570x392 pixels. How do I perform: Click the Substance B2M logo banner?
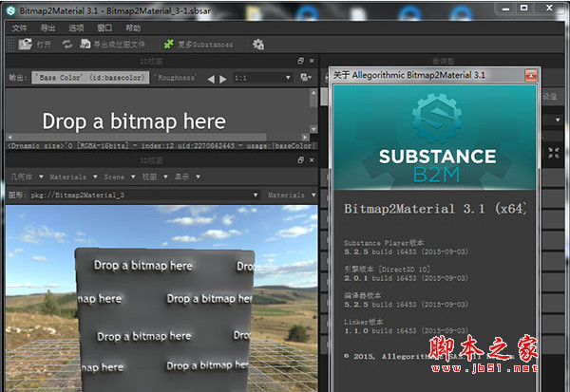(x=434, y=138)
